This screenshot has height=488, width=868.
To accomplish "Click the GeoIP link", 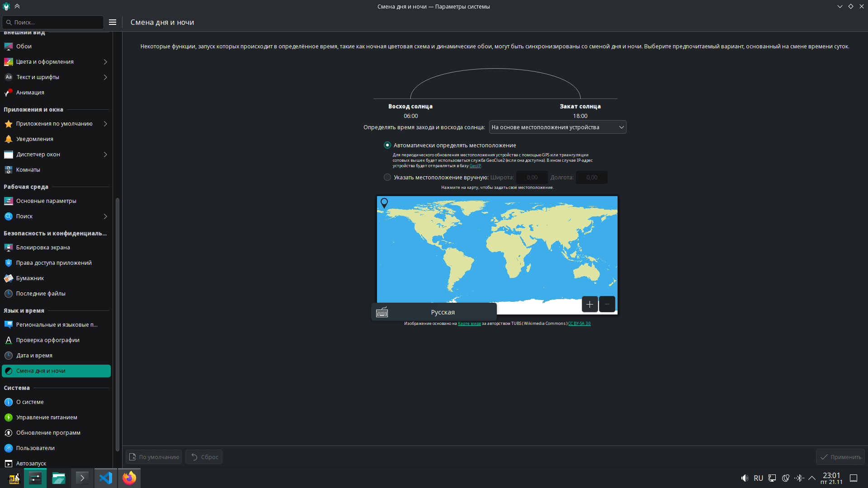I will 475,166.
